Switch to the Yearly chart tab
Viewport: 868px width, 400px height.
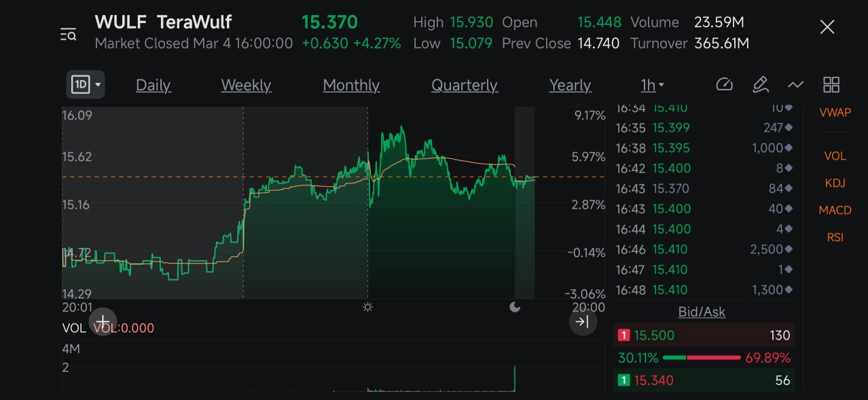(570, 86)
